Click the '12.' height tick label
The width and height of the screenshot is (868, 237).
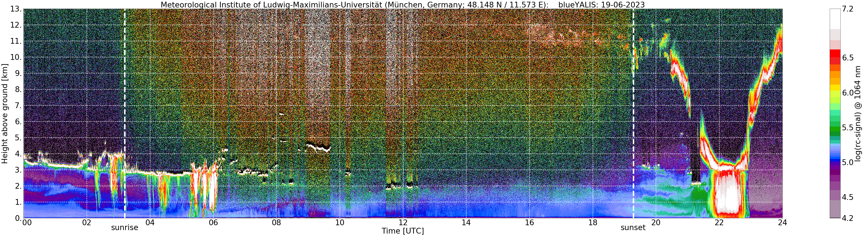click(x=16, y=25)
